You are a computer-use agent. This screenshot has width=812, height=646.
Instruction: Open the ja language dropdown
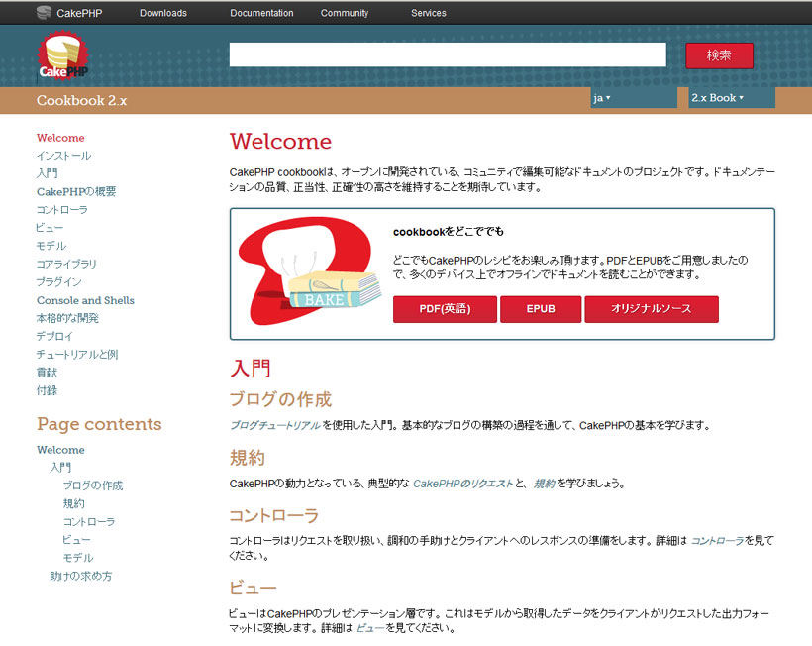coord(634,97)
